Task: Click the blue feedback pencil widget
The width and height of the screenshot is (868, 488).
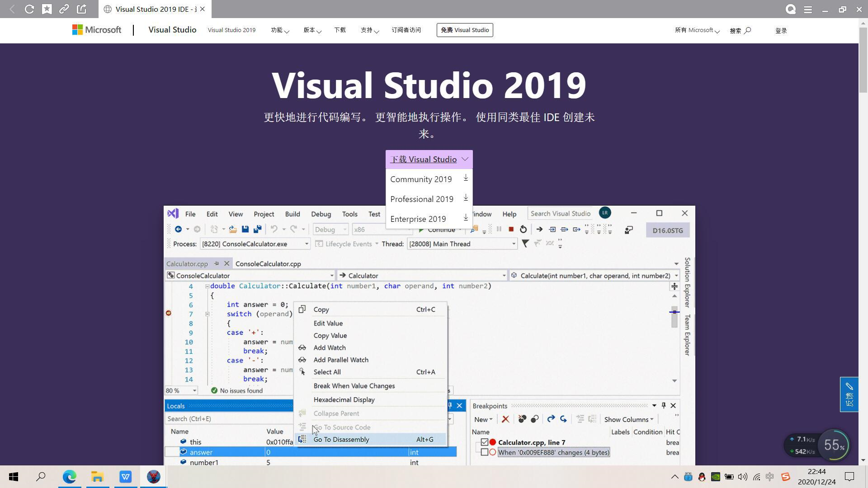Action: pos(849,394)
